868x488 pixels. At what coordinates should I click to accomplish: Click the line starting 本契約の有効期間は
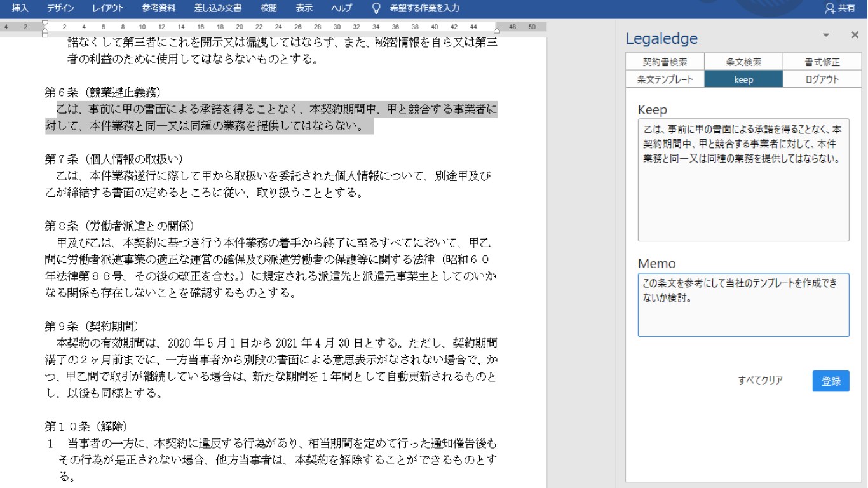click(276, 343)
